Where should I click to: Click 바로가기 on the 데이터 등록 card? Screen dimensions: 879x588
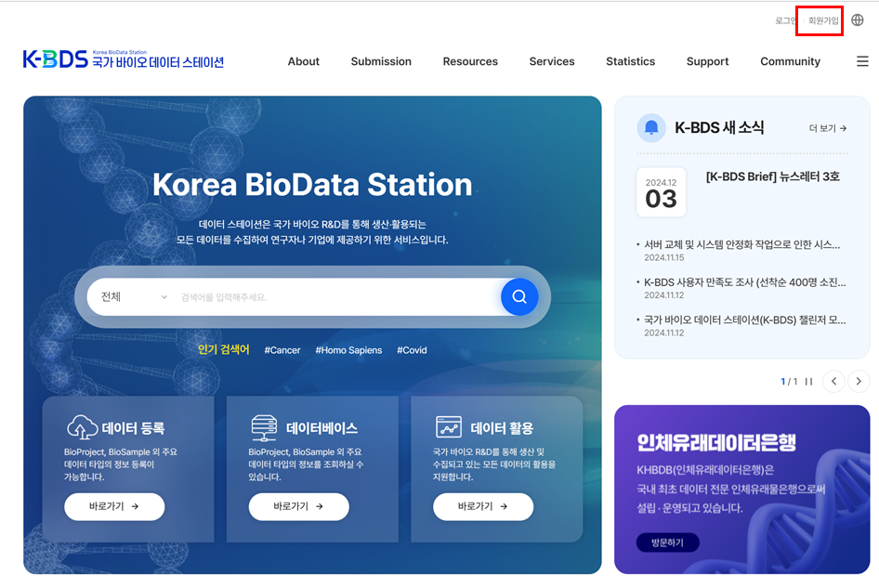(x=113, y=507)
